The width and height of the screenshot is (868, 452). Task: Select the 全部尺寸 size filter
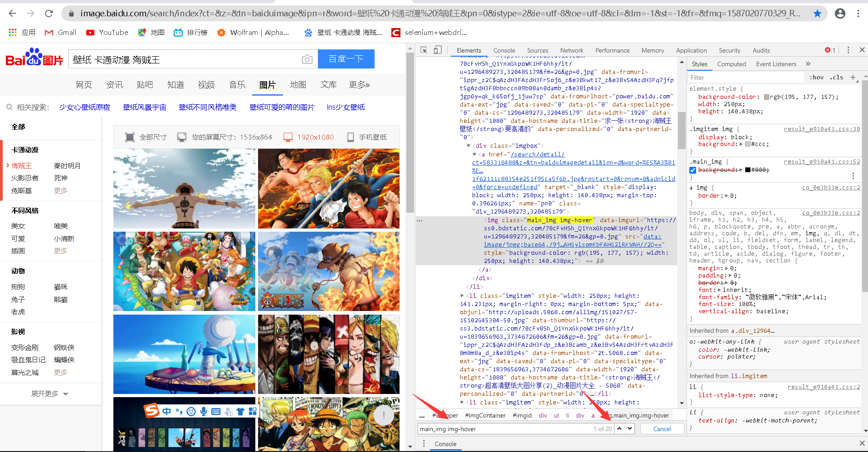point(146,137)
